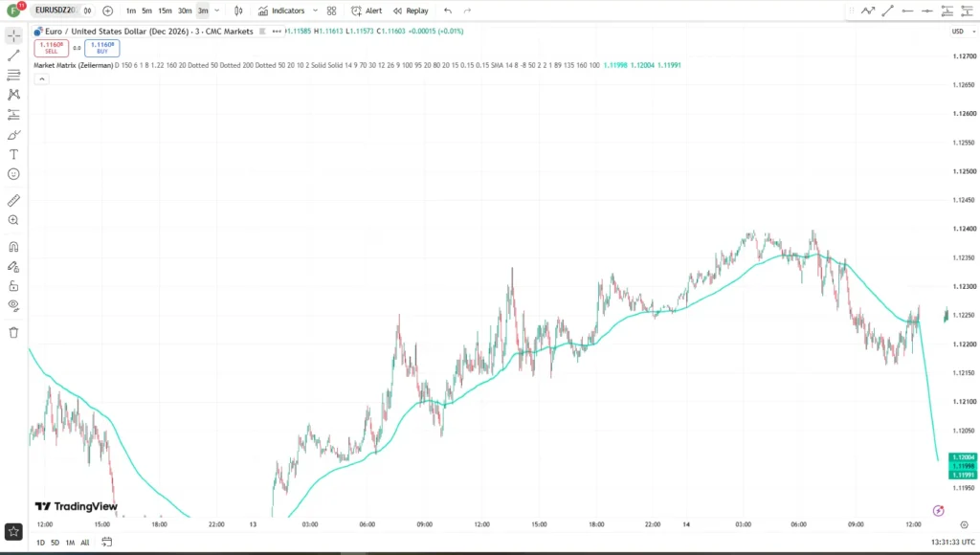Open the chart patterns tool
Screen dimensions: 980x555
(13, 95)
